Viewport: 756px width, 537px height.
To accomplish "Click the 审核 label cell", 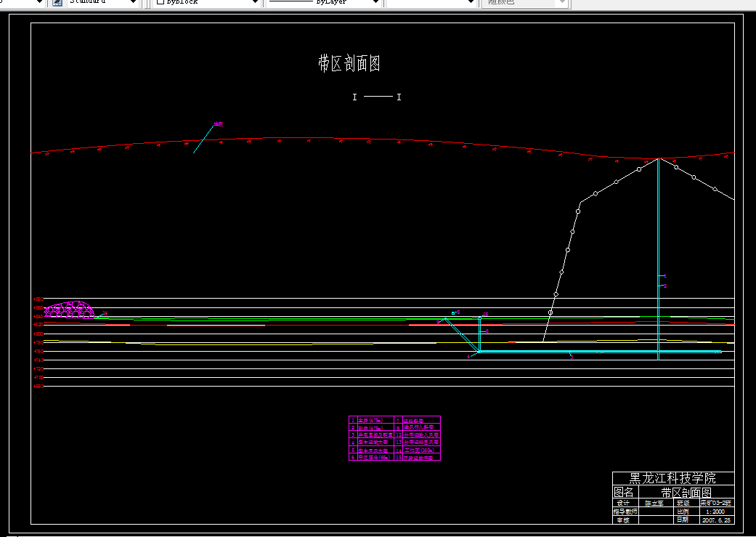I will pos(625,520).
